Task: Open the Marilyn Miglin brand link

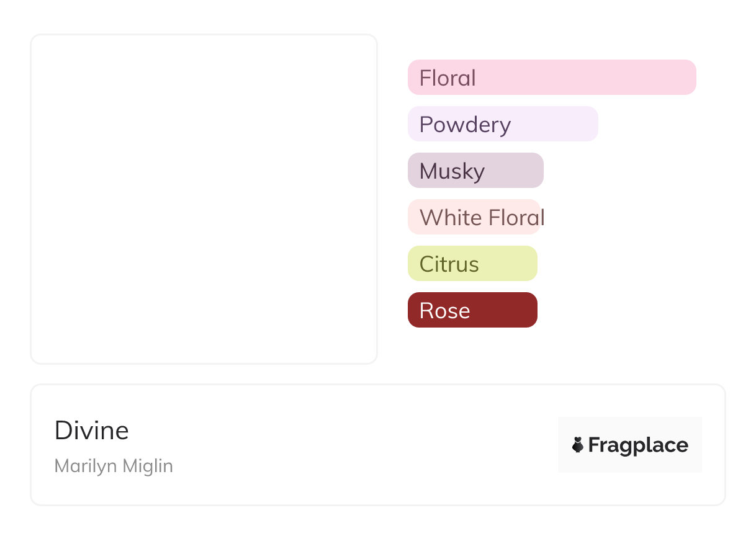Action: 114,466
